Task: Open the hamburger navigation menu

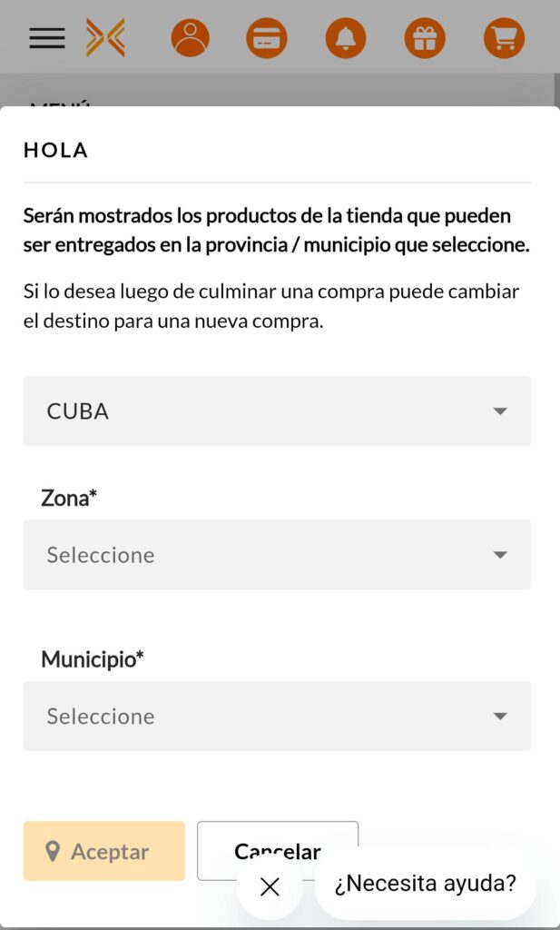Action: (46, 37)
